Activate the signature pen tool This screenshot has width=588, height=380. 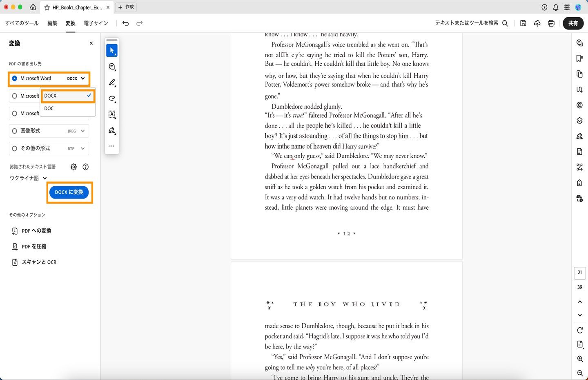pos(111,131)
